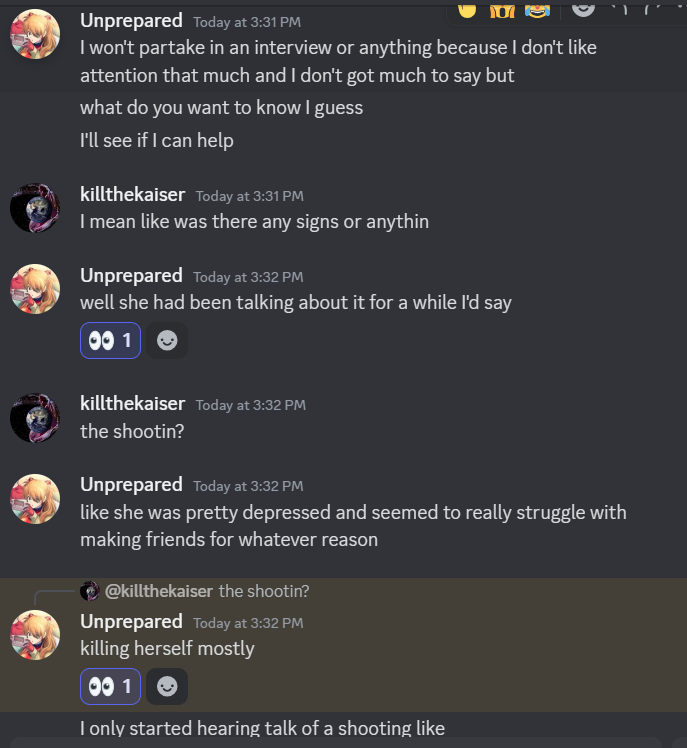Add reaction smiley under 'killing herself mostly' message
687x748 pixels.
click(167, 686)
